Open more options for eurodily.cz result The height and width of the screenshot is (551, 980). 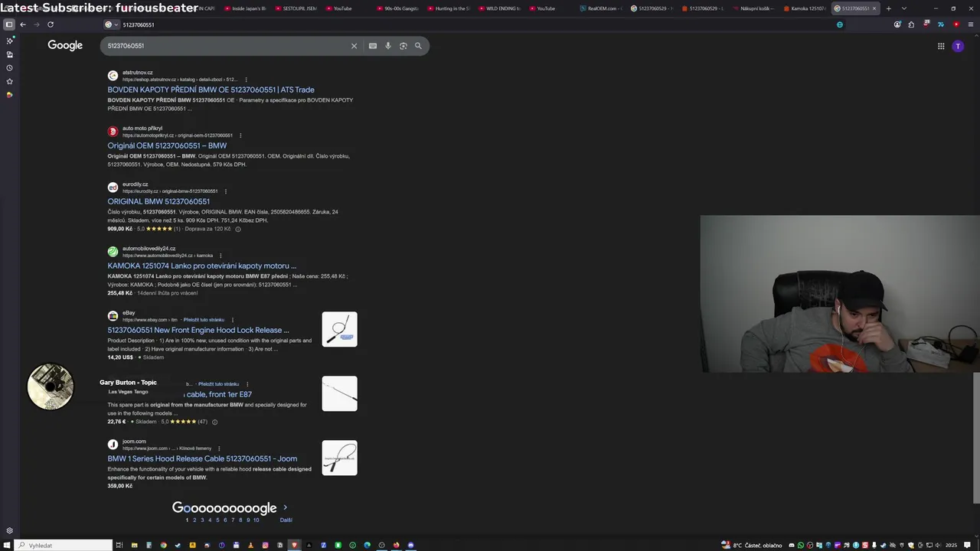[x=225, y=191]
